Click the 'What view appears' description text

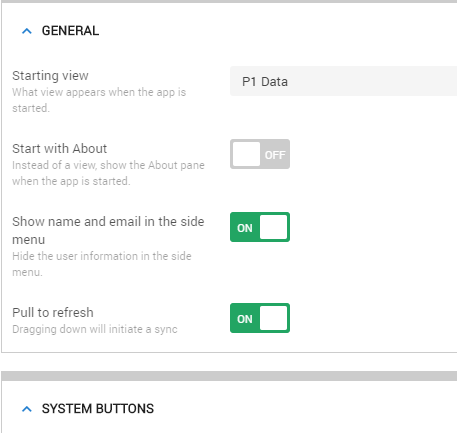click(x=99, y=100)
